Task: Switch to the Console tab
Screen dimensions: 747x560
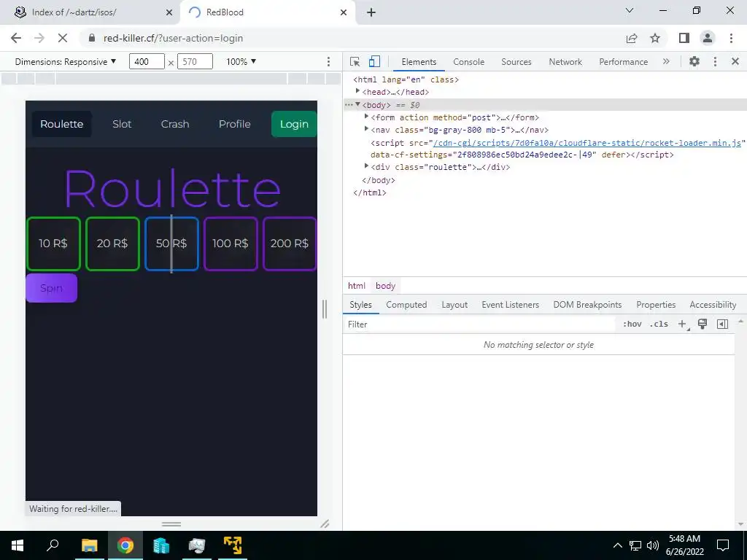Action: [469, 62]
